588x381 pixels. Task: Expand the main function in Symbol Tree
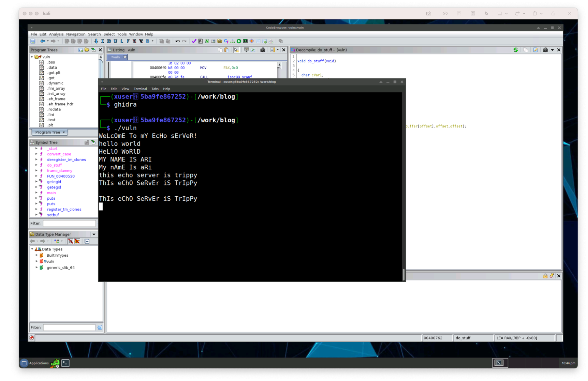tap(36, 193)
